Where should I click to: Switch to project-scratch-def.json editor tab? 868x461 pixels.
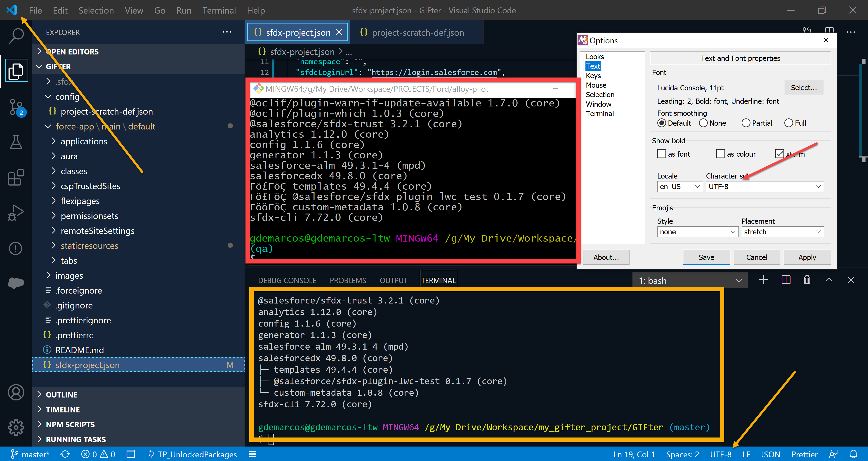417,32
